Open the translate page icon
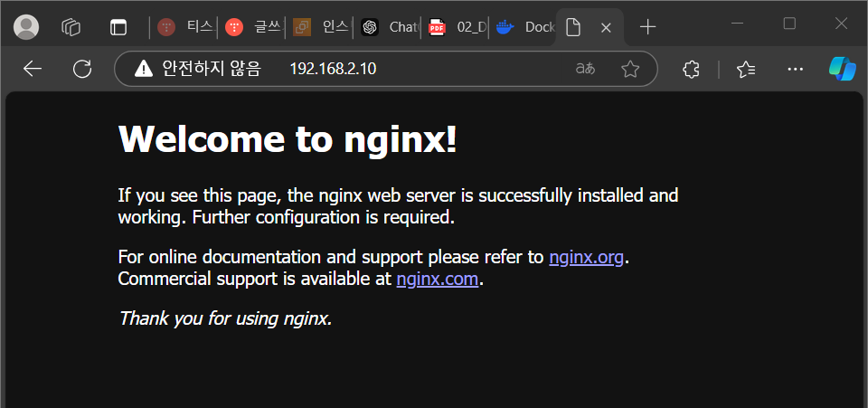Viewport: 868px width, 408px height. (585, 69)
